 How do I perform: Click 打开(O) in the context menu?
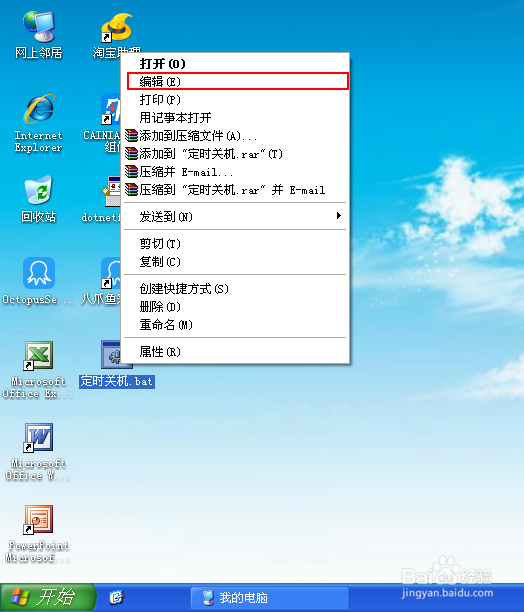tap(235, 64)
